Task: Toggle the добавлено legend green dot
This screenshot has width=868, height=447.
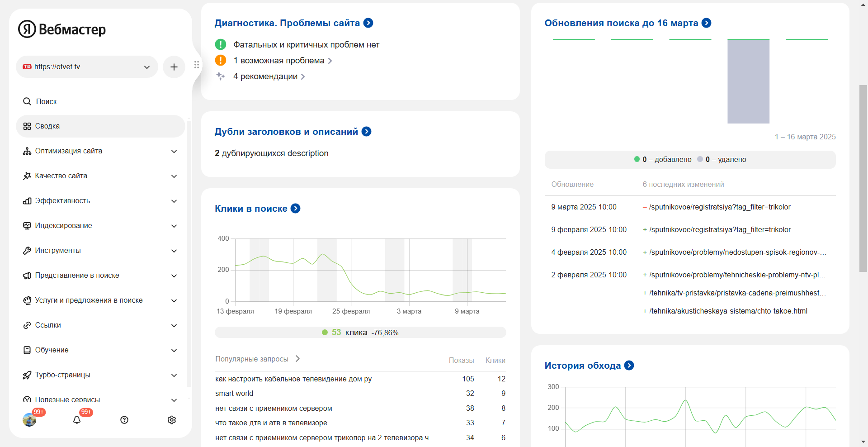Action: click(637, 159)
